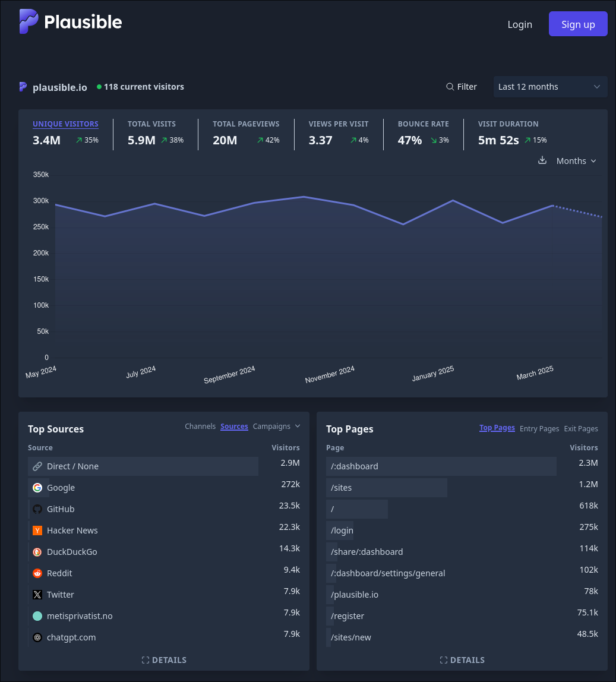
Task: Click the expand icon beside Top Pages DETAILS
Action: pos(443,660)
